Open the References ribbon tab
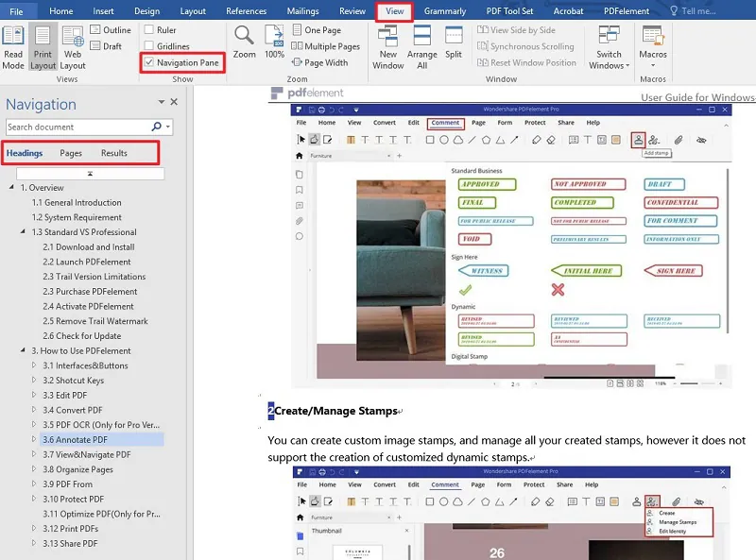This screenshot has width=756, height=560. coord(246,11)
